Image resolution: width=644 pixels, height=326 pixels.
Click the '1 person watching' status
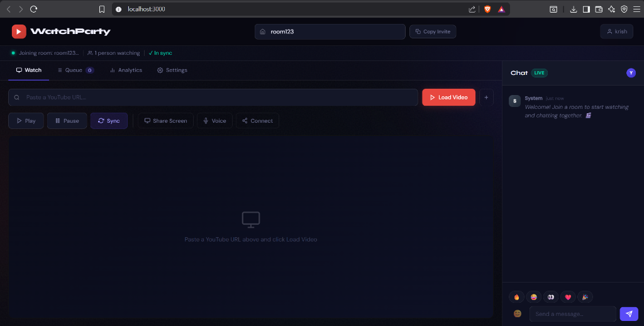(114, 53)
